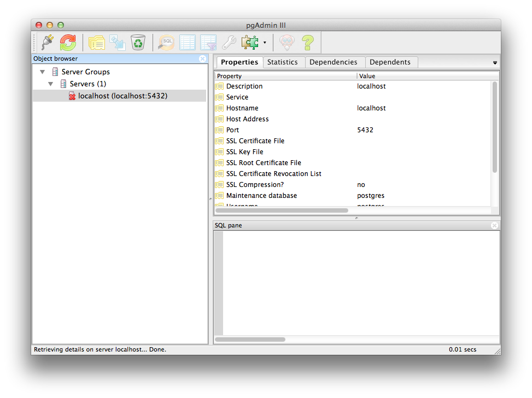
Task: Click the Drop object trash icon
Action: [138, 42]
